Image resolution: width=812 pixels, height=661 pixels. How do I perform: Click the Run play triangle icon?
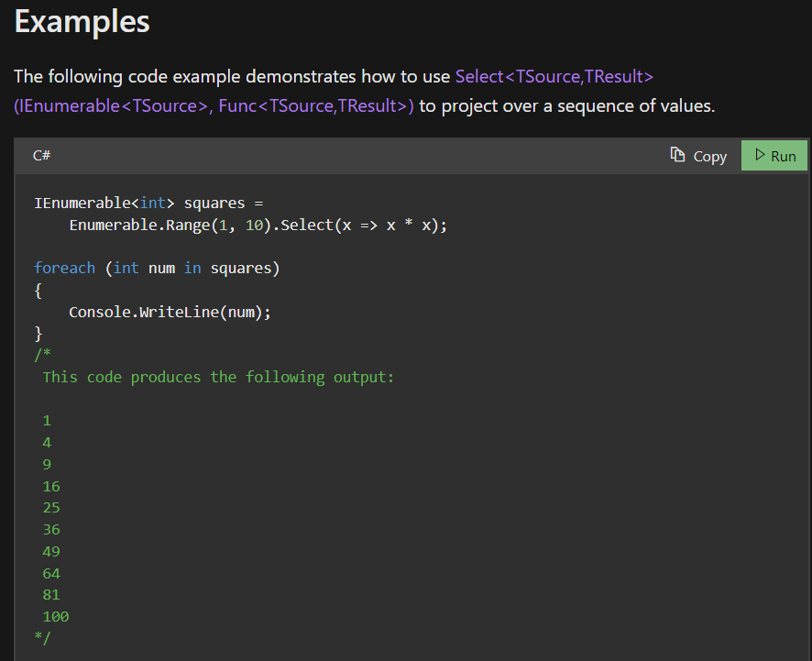[760, 154]
